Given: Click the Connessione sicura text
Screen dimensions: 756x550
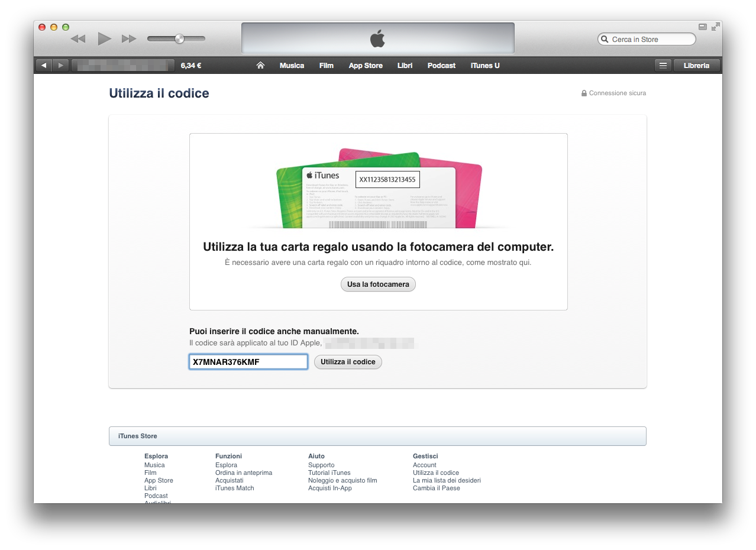Looking at the screenshot, I should coord(618,93).
